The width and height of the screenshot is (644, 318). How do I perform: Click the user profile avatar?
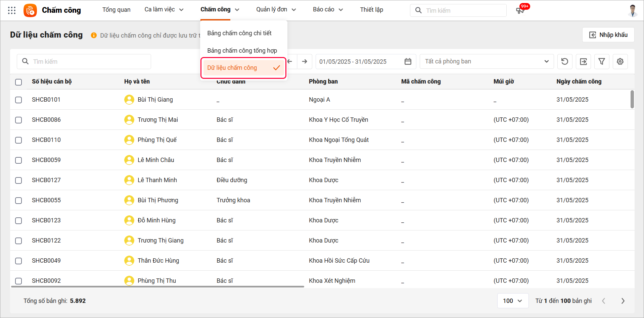[x=633, y=10]
